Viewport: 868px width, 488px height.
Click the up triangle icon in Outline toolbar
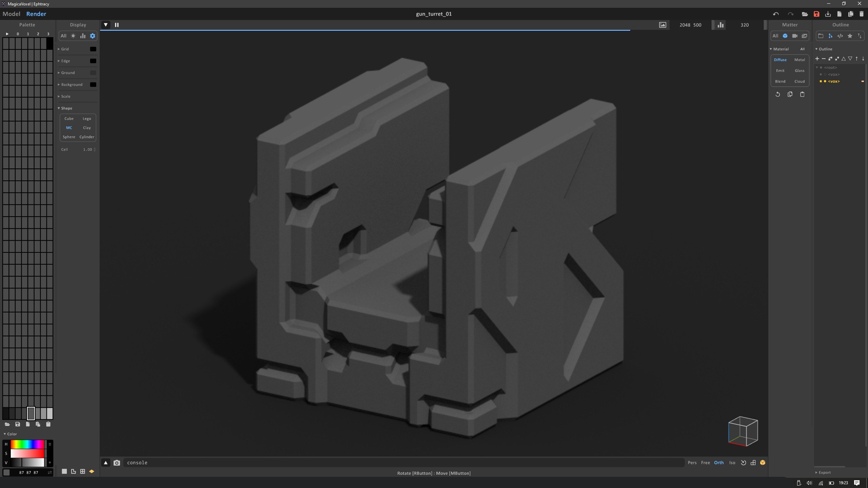844,59
